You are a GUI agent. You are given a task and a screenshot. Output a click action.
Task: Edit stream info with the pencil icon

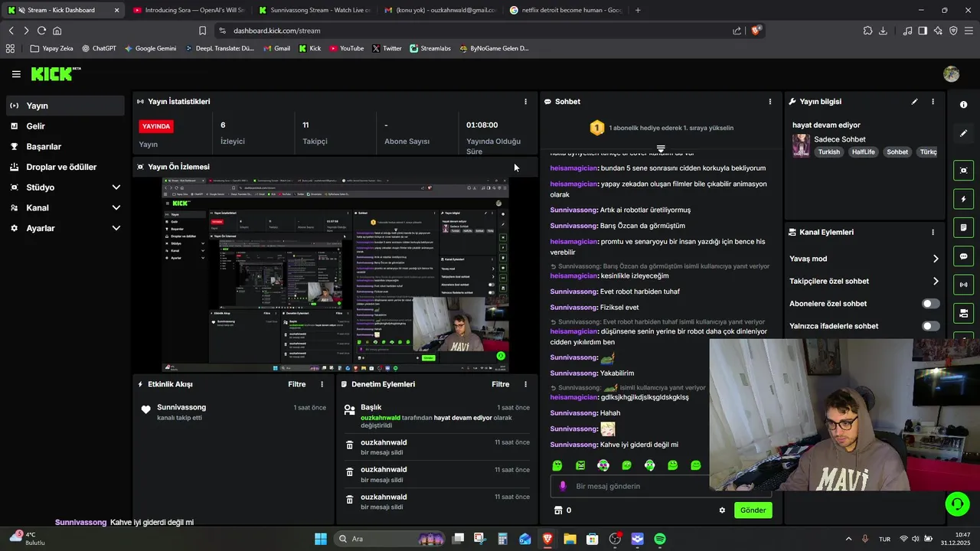(914, 101)
